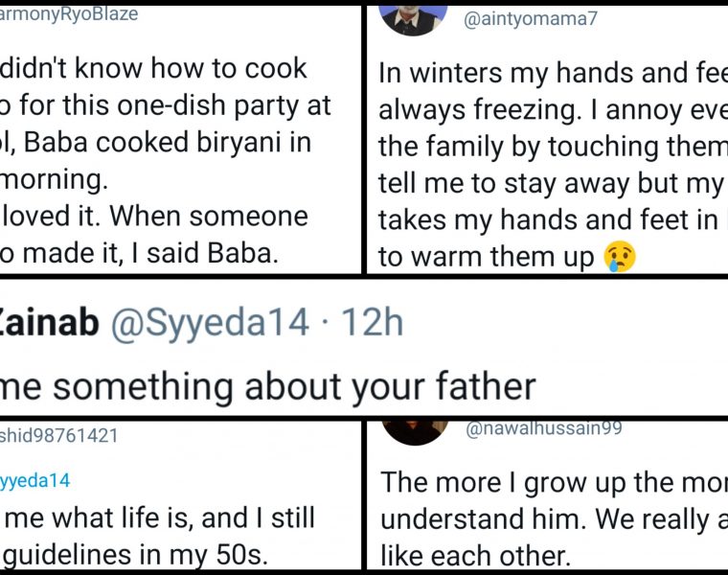Click the 12h tweet timestamp
The image size is (728, 575).
point(373,323)
